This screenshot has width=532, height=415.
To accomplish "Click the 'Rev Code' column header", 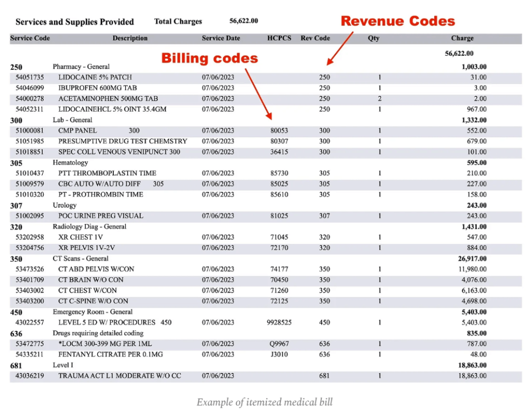I will pos(315,38).
